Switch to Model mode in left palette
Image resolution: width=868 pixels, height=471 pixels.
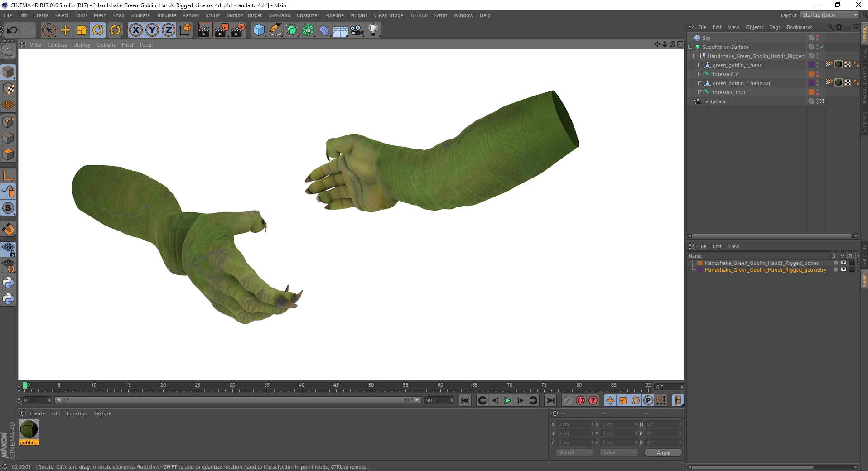(8, 72)
